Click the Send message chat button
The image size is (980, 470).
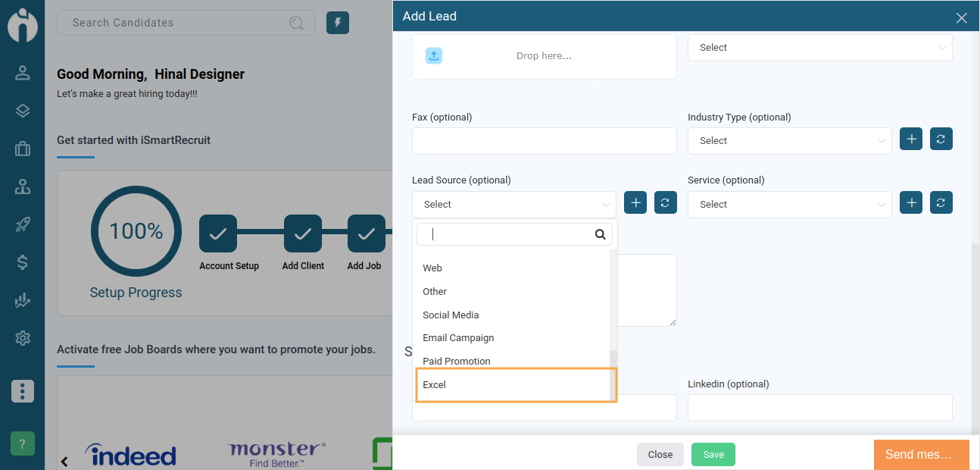coord(922,455)
